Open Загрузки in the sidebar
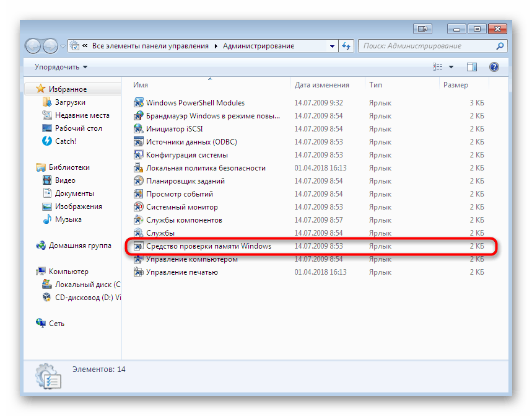The image size is (532, 416). (70, 102)
